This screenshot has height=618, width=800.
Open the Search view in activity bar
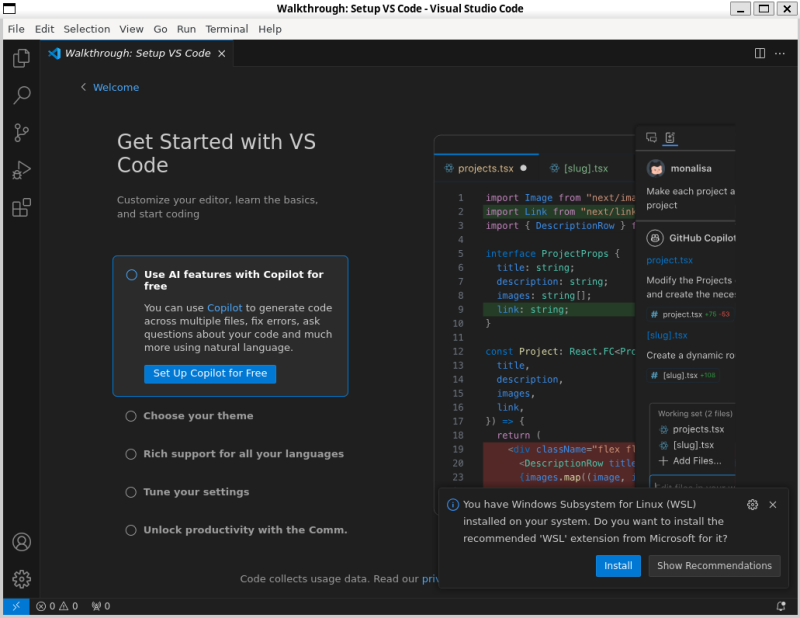click(x=21, y=95)
